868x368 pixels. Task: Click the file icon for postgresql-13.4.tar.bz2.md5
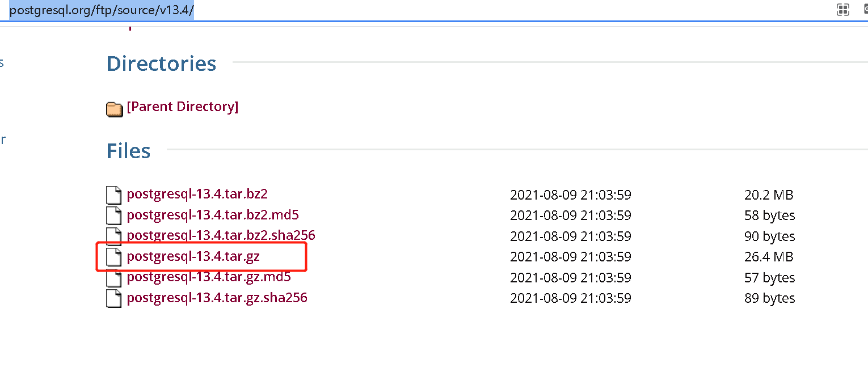coord(114,215)
